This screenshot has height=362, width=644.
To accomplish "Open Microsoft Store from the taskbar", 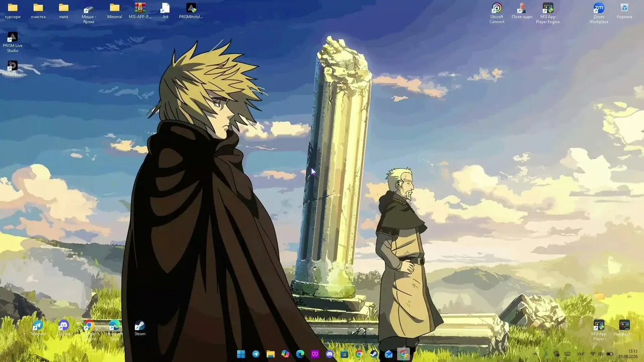I will [344, 354].
